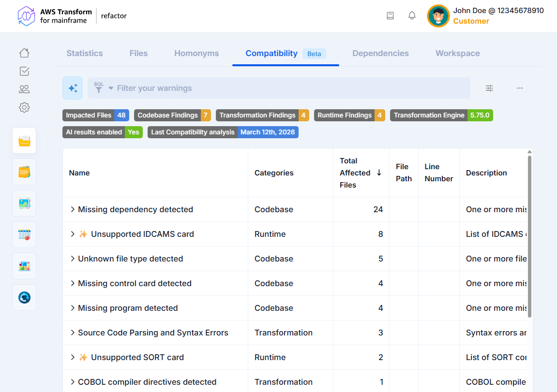Expand the Unsupported IDCAMS card row
The height and width of the screenshot is (392, 557).
click(73, 234)
